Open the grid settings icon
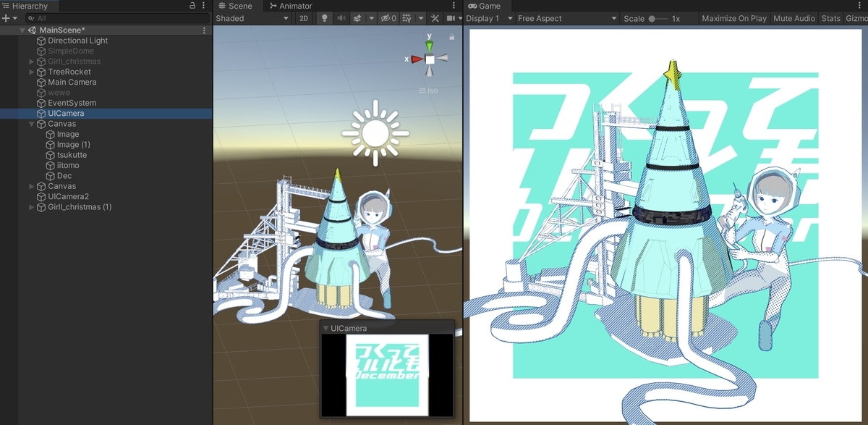This screenshot has width=868, height=425. click(407, 18)
